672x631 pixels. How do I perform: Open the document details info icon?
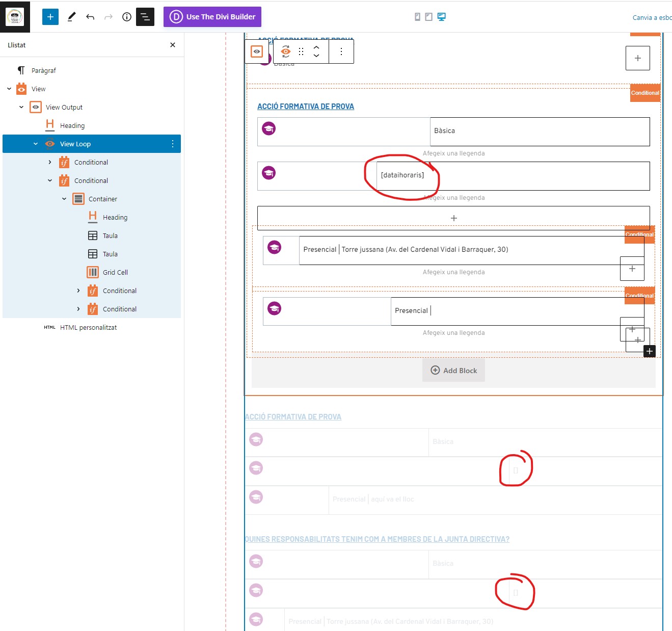tap(127, 17)
